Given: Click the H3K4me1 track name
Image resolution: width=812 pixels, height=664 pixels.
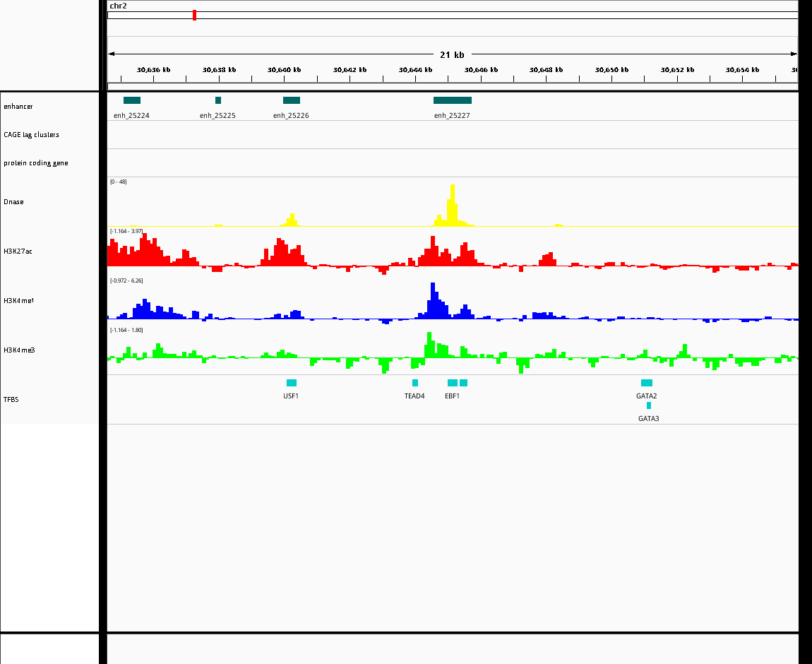Looking at the screenshot, I should [19, 301].
